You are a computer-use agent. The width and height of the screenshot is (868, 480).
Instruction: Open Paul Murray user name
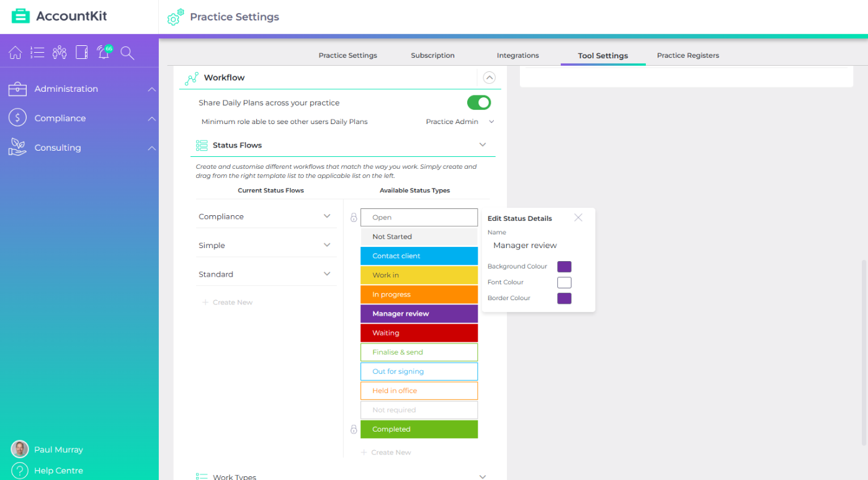click(58, 450)
